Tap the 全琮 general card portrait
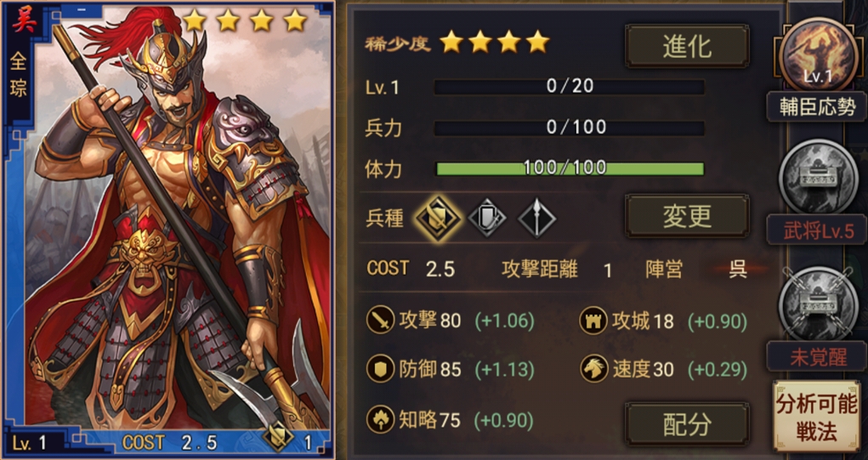Viewport: 868px width, 460px height. [x=167, y=230]
